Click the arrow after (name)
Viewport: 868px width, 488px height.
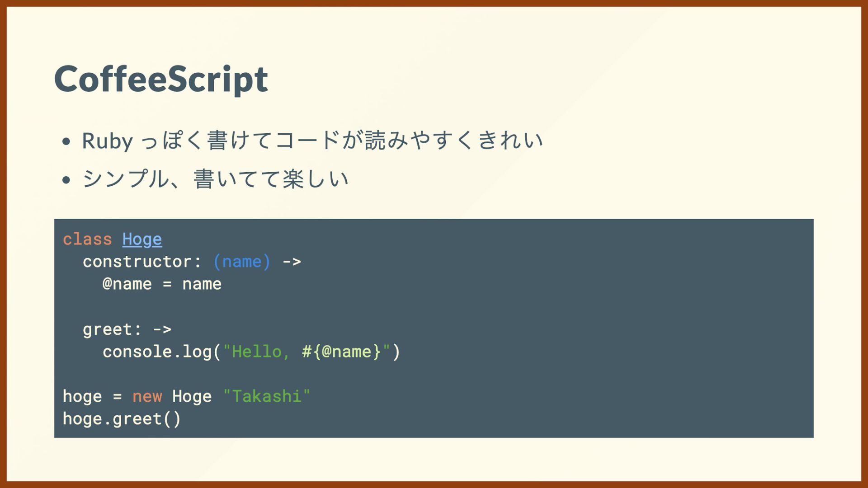tap(292, 262)
